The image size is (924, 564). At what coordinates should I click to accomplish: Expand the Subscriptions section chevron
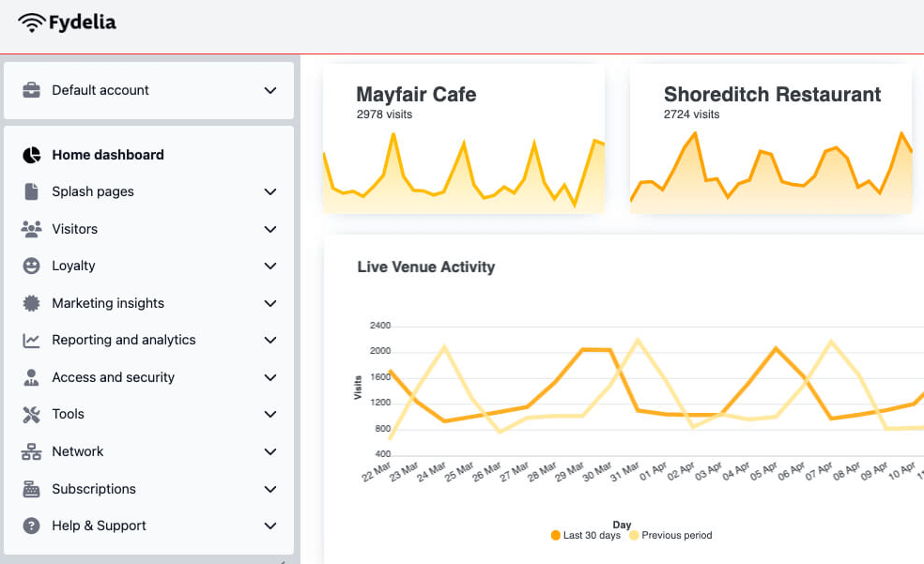[x=270, y=489]
